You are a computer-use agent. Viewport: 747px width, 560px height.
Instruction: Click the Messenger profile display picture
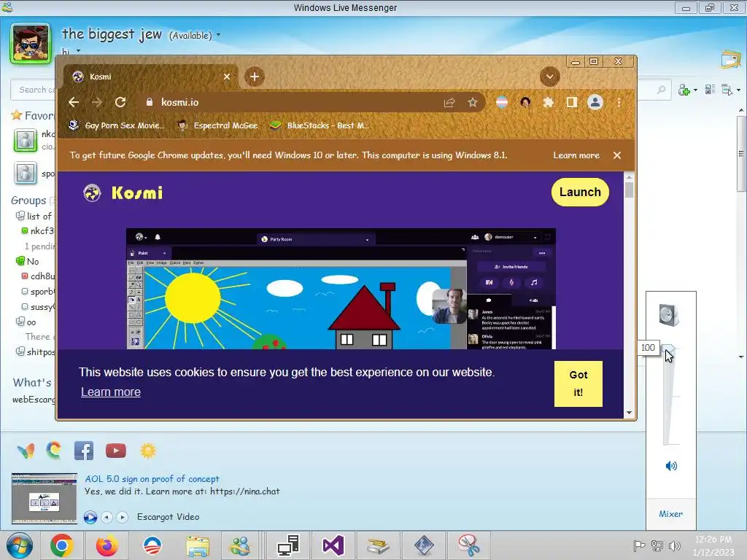(x=31, y=43)
